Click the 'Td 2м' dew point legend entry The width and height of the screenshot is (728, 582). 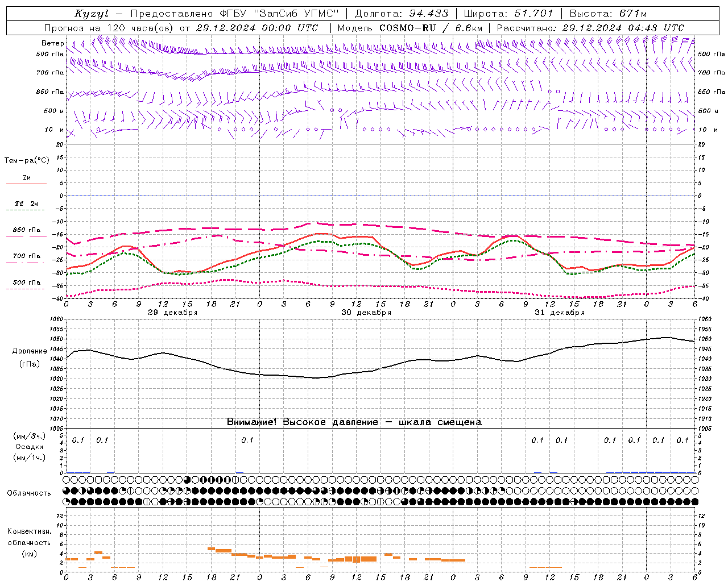26,203
